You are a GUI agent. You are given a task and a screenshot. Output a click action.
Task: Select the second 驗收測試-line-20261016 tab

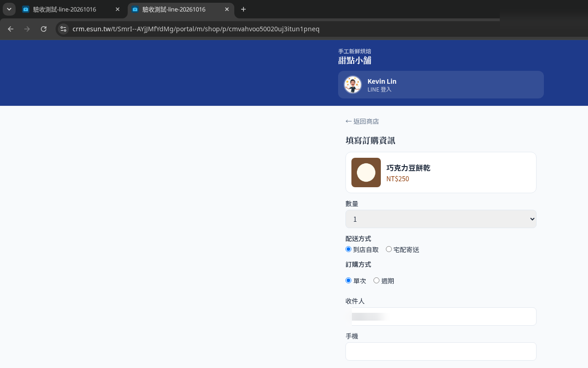181,9
